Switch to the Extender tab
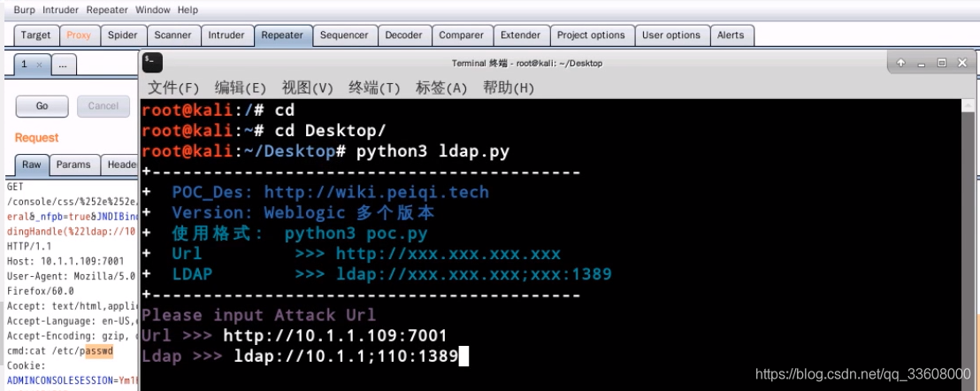The height and width of the screenshot is (391, 980). 521,35
